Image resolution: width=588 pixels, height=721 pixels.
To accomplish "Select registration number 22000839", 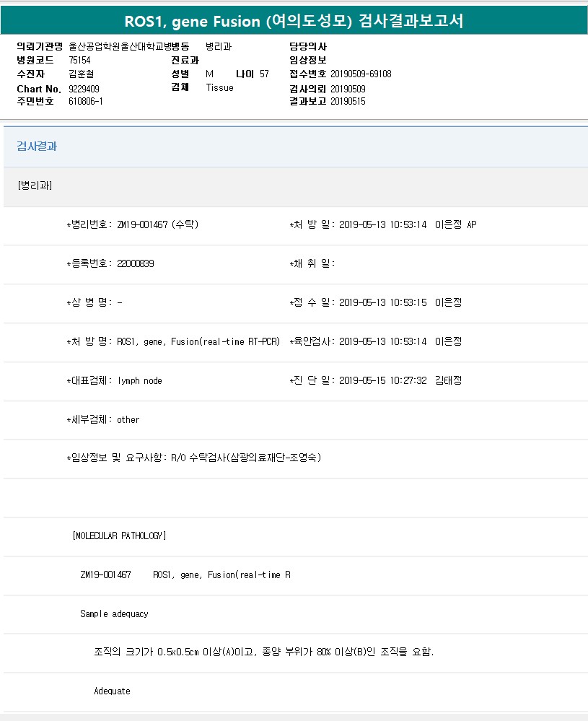I will pos(136,263).
